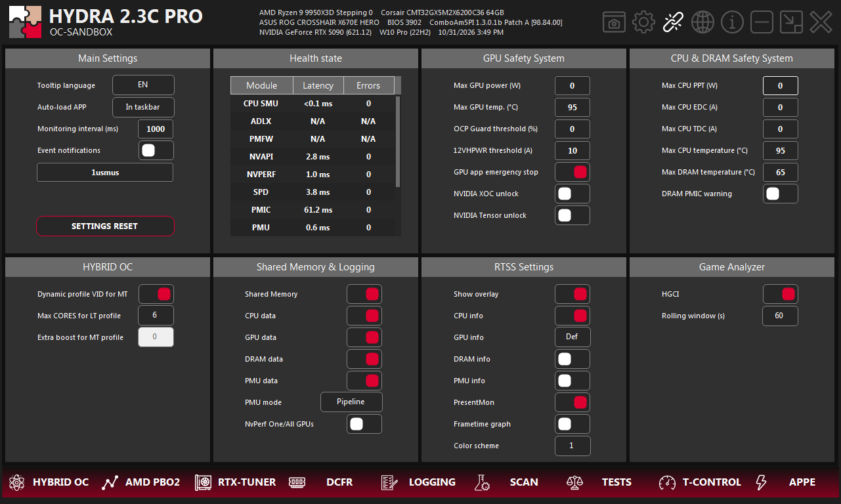
Task: Toggle Event notifications switch
Action: pos(156,150)
